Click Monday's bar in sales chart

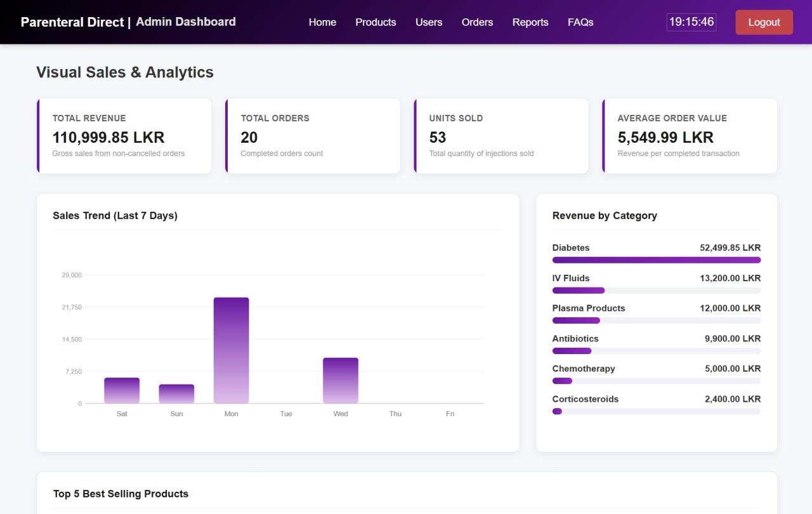[x=232, y=350]
